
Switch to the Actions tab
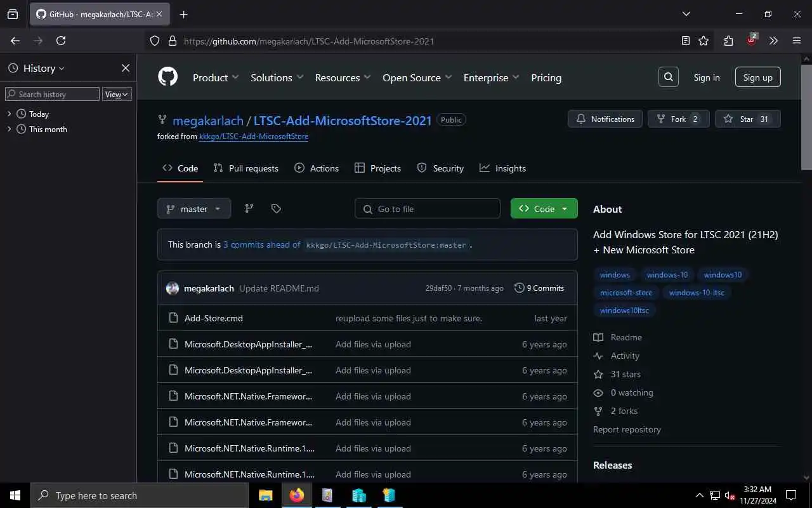click(317, 168)
